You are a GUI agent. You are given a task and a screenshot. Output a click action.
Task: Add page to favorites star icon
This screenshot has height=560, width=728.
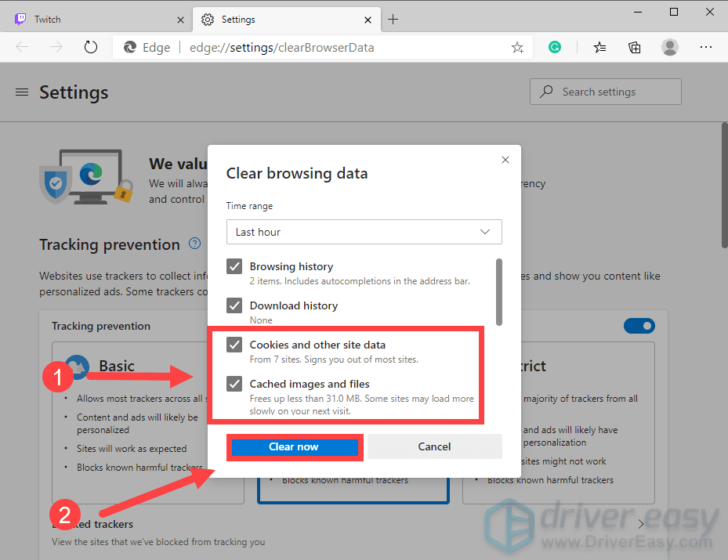(517, 47)
